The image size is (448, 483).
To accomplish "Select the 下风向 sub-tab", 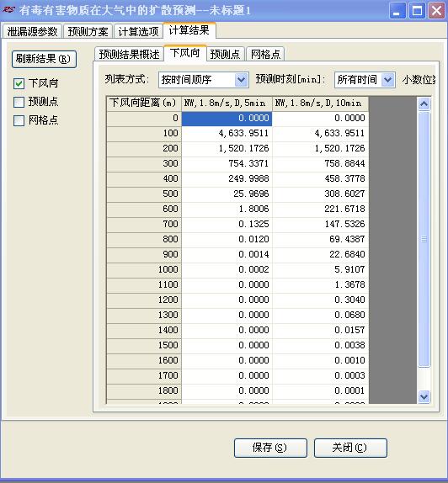I will [x=184, y=53].
